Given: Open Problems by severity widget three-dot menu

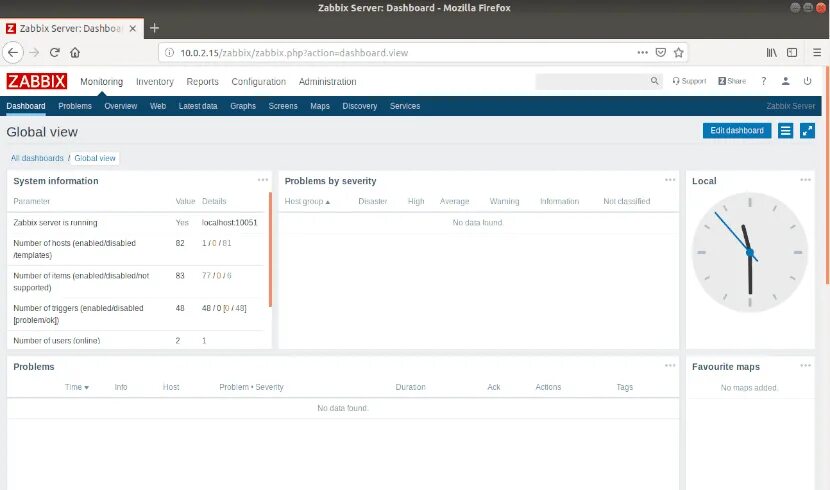Looking at the screenshot, I should (x=670, y=180).
